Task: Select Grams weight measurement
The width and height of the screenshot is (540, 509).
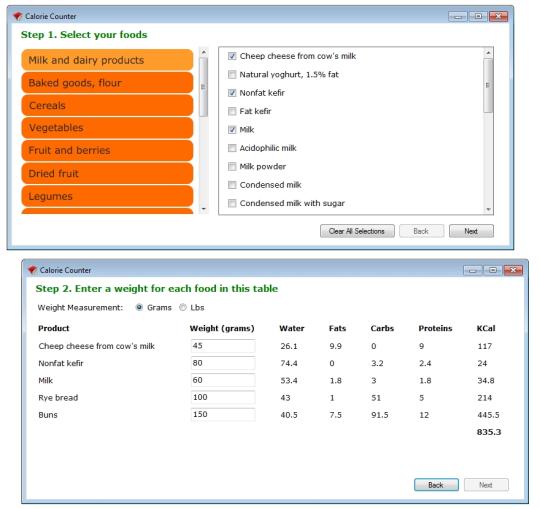Action: (x=139, y=307)
